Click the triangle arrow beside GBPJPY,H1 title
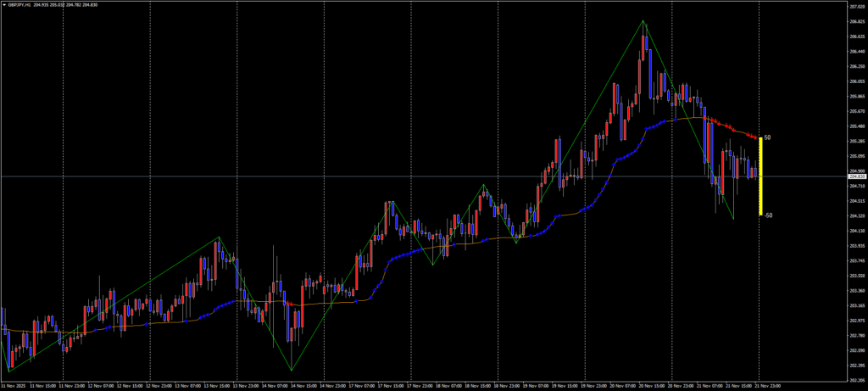 pos(4,4)
